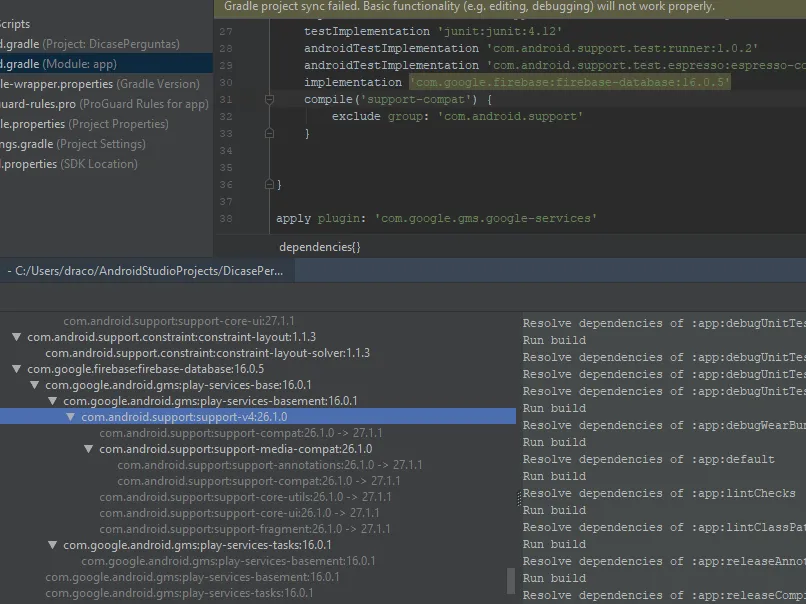Screen dimensions: 806x604
Task: Click the Resolve dependencies of :app:lintChecks line
Action: click(659, 493)
